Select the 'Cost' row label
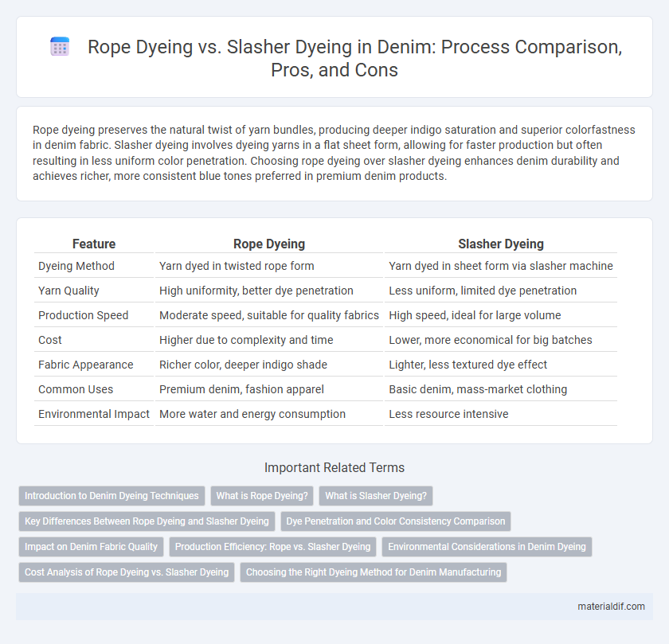Viewport: 669px width, 644px height. coord(50,341)
